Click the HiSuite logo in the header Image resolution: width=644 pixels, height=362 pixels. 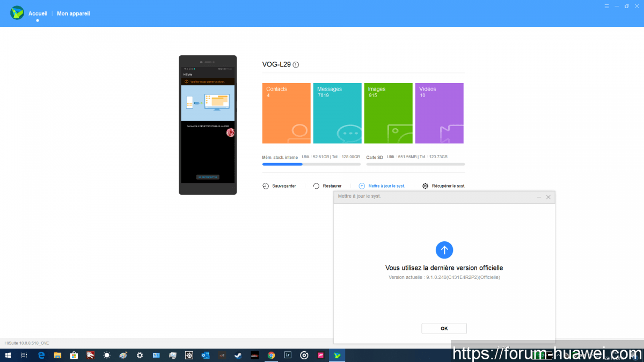tap(17, 13)
